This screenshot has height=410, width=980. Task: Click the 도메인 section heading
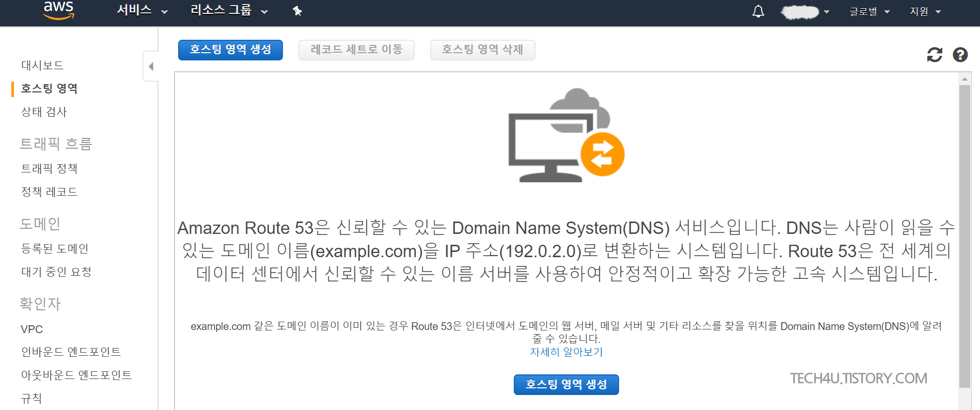pos(40,224)
